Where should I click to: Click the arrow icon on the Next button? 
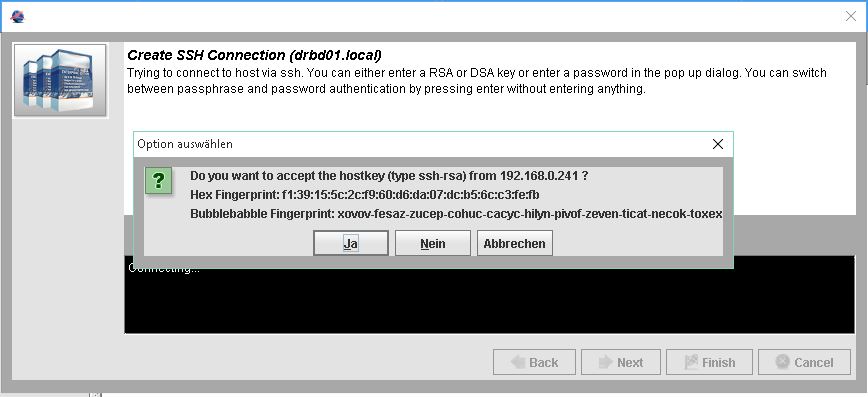[606, 363]
